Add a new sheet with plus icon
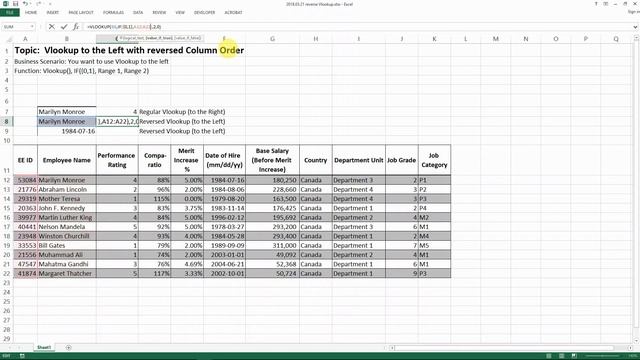The height and width of the screenshot is (360, 640). pos(69,347)
